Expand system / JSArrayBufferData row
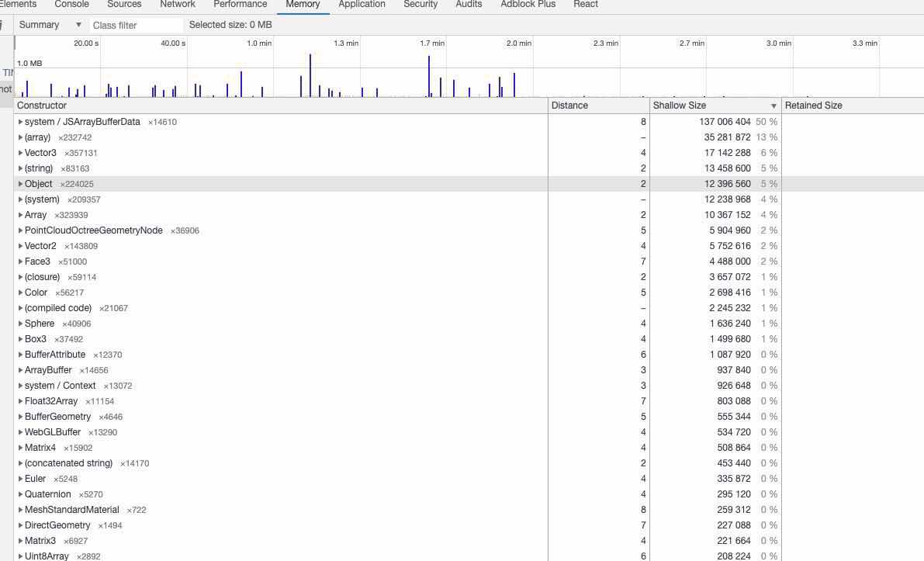924x561 pixels. click(x=20, y=122)
